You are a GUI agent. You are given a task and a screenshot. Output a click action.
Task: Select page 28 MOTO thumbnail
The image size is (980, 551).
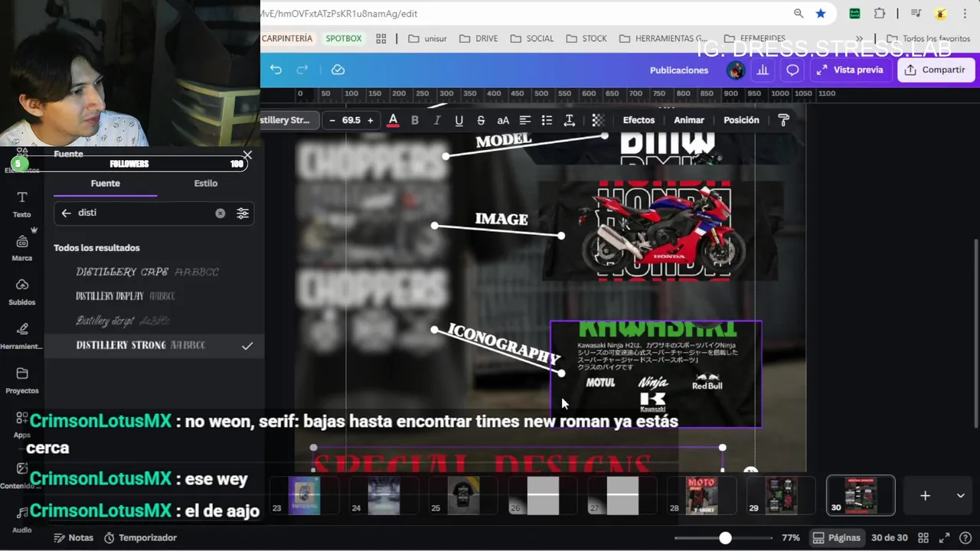coord(702,496)
